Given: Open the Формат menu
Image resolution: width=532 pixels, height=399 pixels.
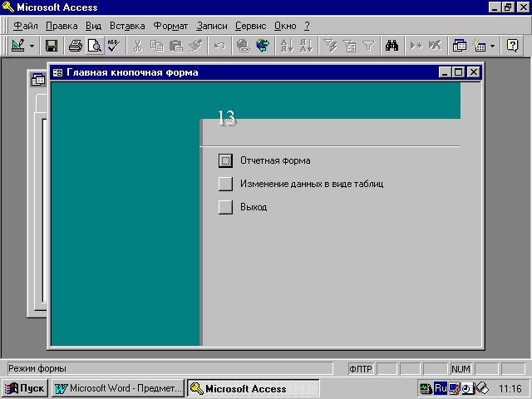Looking at the screenshot, I should click(170, 26).
